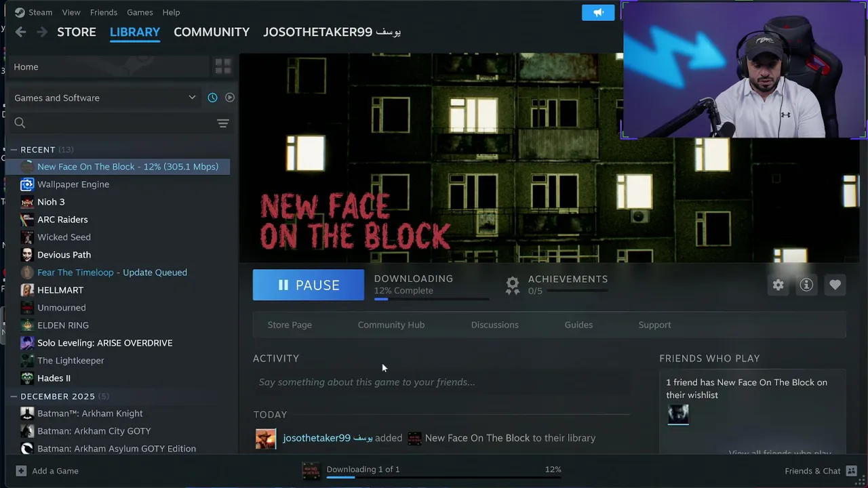Open advanced filter options icon

[222, 123]
